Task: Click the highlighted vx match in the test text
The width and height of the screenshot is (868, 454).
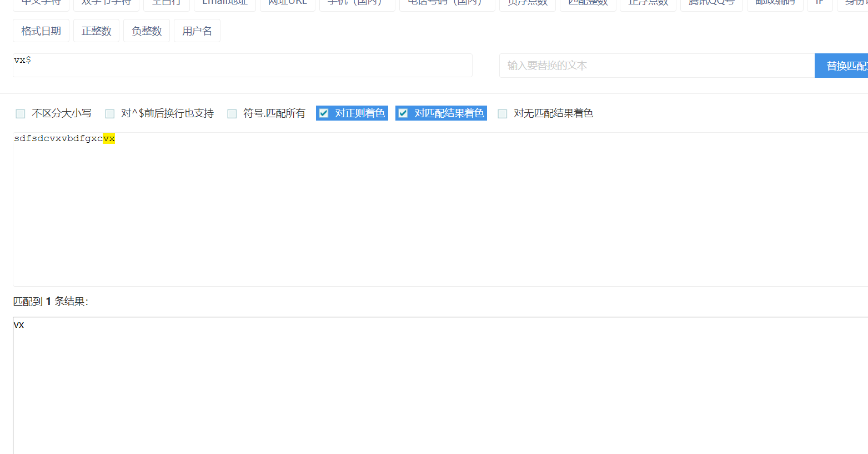Action: 109,138
